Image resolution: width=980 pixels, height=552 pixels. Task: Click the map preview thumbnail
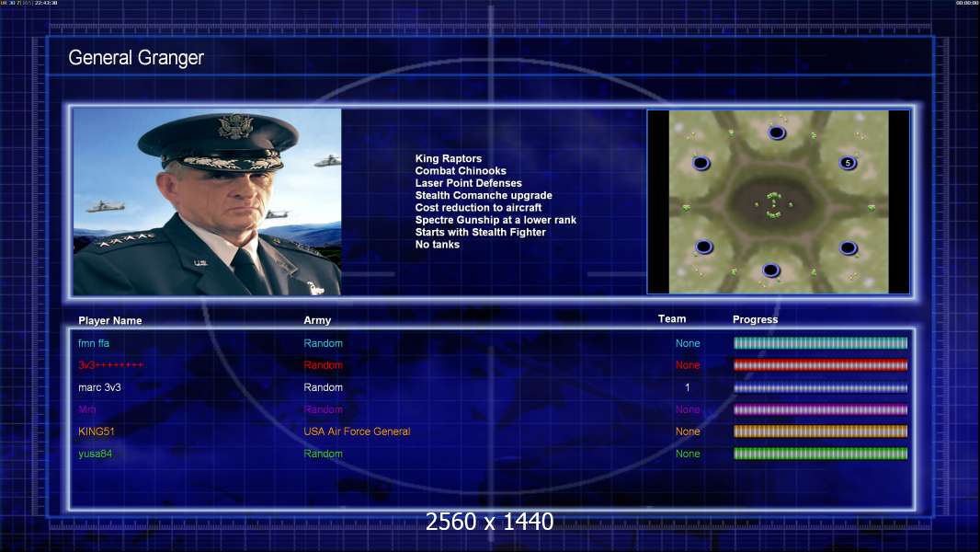(x=778, y=201)
